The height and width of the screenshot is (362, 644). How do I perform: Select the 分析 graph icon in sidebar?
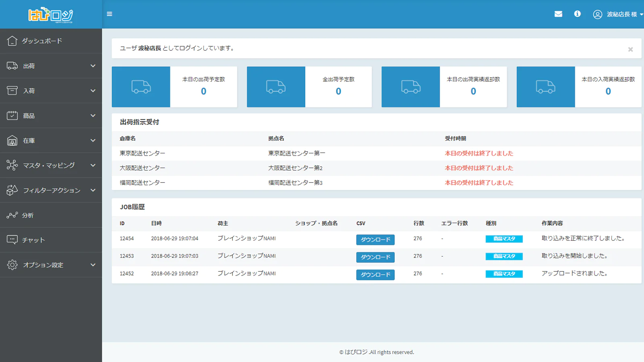coord(12,215)
